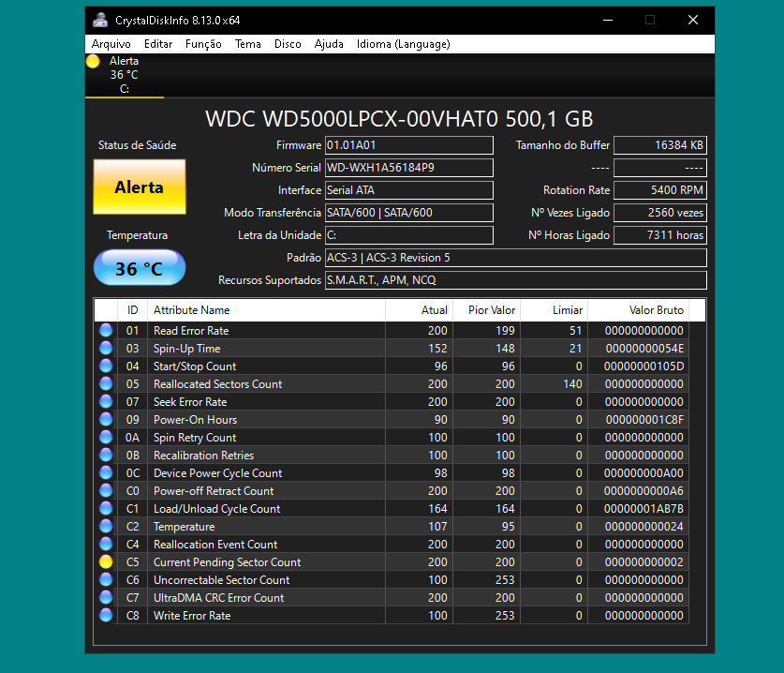Minimize the CrystalDiskInfo window
Image resolution: width=784 pixels, height=673 pixels.
tap(608, 20)
